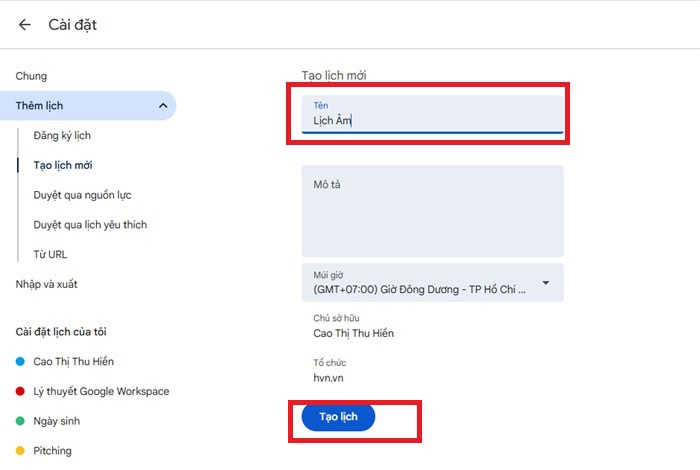Click the blue dot beside Cao Thị Thu Hiền
The height and width of the screenshot is (470, 700).
(20, 361)
